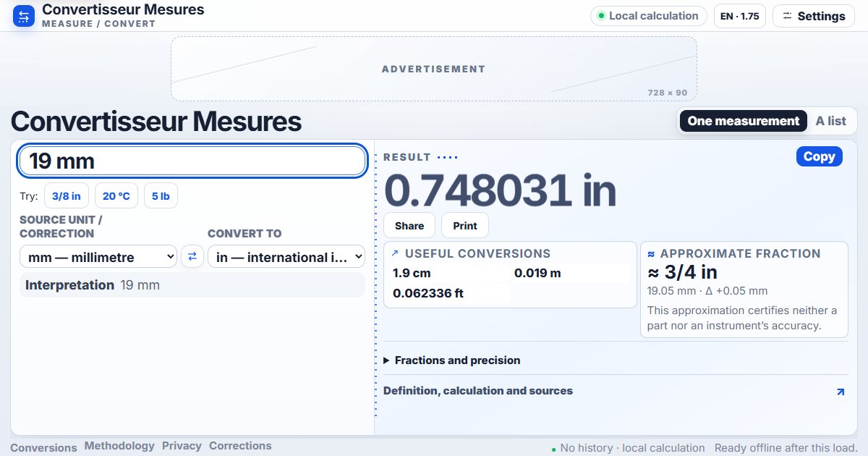Click No history · local calculation status text
Screen dimensions: 868x456
click(x=632, y=448)
